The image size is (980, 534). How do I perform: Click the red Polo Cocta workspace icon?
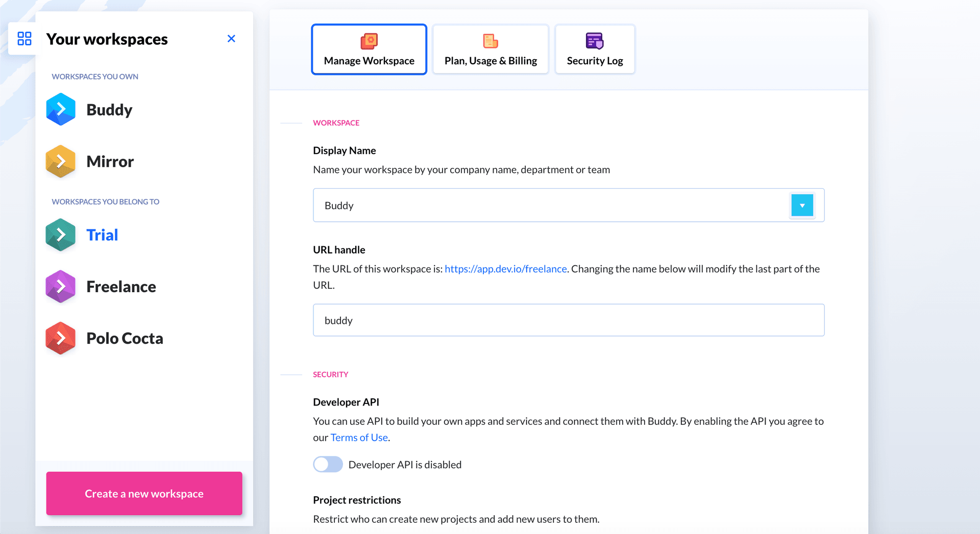61,338
